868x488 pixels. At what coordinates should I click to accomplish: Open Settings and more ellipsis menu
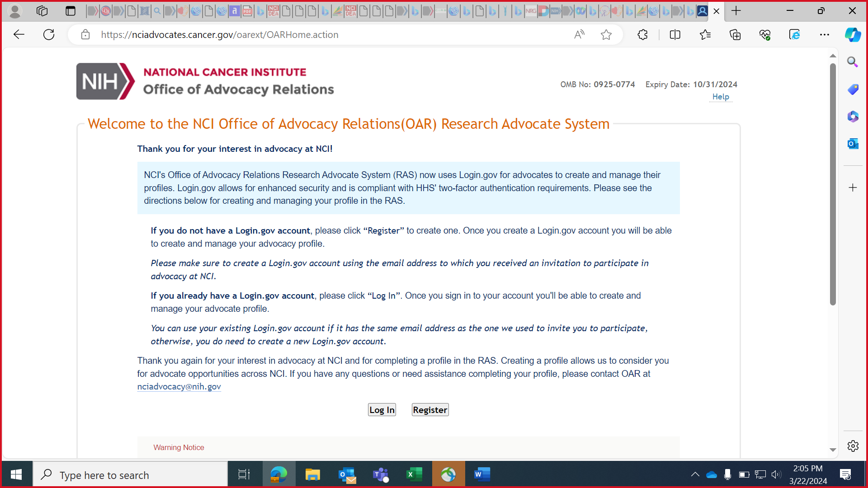tap(825, 35)
